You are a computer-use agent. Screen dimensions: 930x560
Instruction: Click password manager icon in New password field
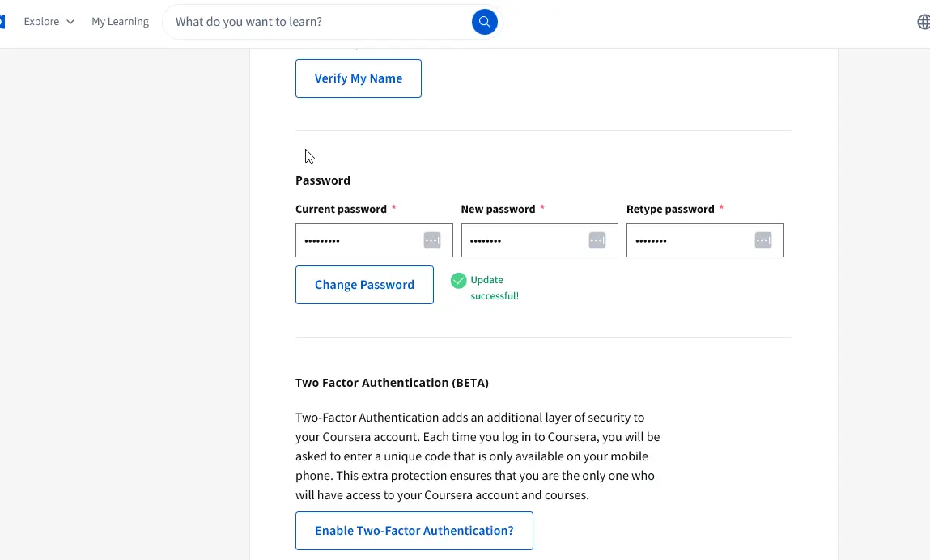pyautogui.click(x=597, y=240)
